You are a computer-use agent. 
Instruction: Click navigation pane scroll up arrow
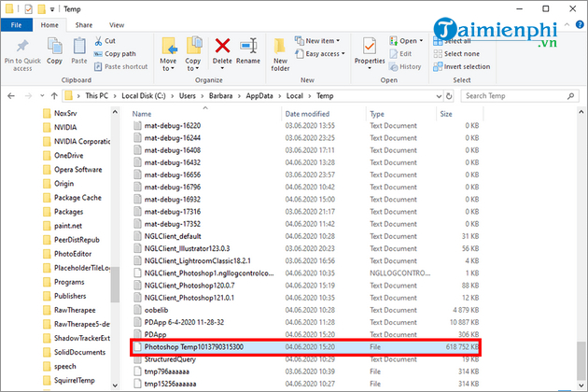115,112
